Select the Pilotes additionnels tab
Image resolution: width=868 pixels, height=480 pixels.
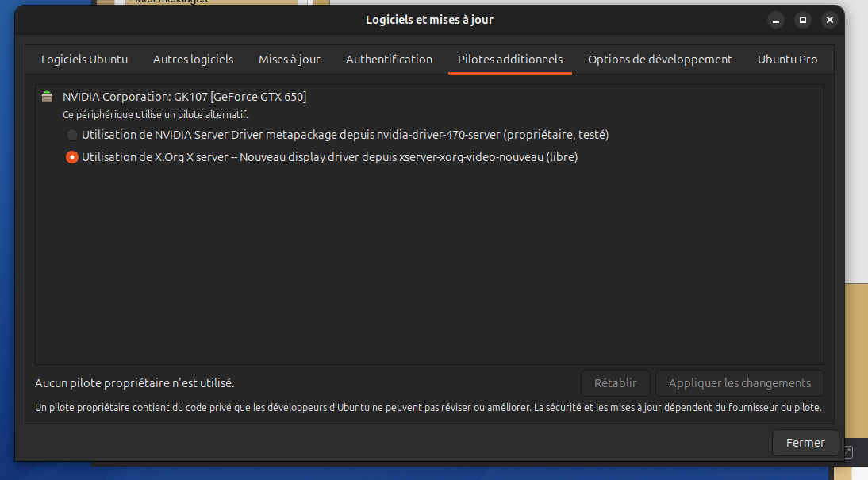(510, 60)
